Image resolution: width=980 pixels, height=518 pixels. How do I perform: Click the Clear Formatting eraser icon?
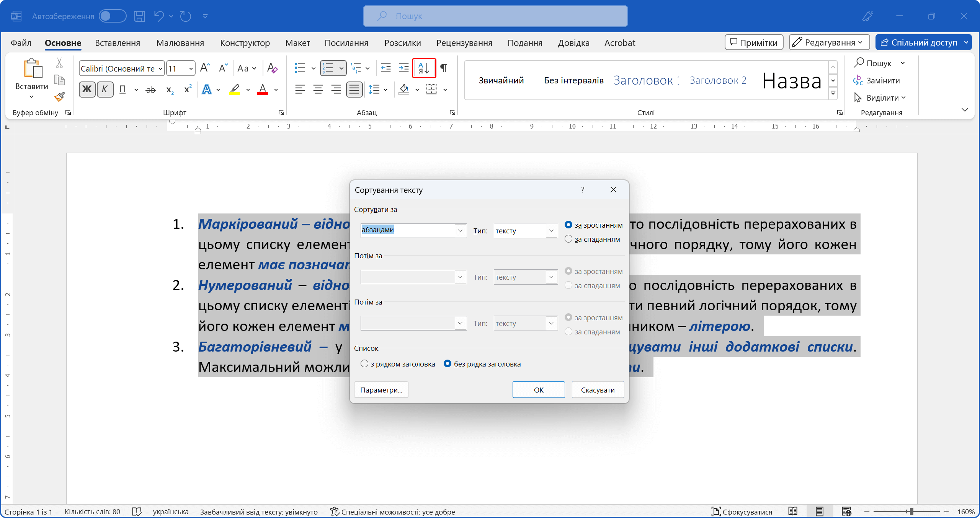272,68
